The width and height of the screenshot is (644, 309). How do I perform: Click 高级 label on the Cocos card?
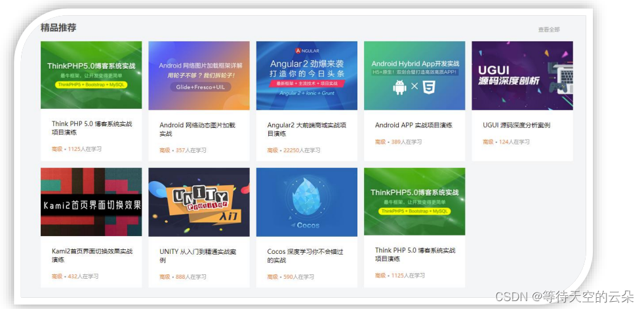[273, 277]
